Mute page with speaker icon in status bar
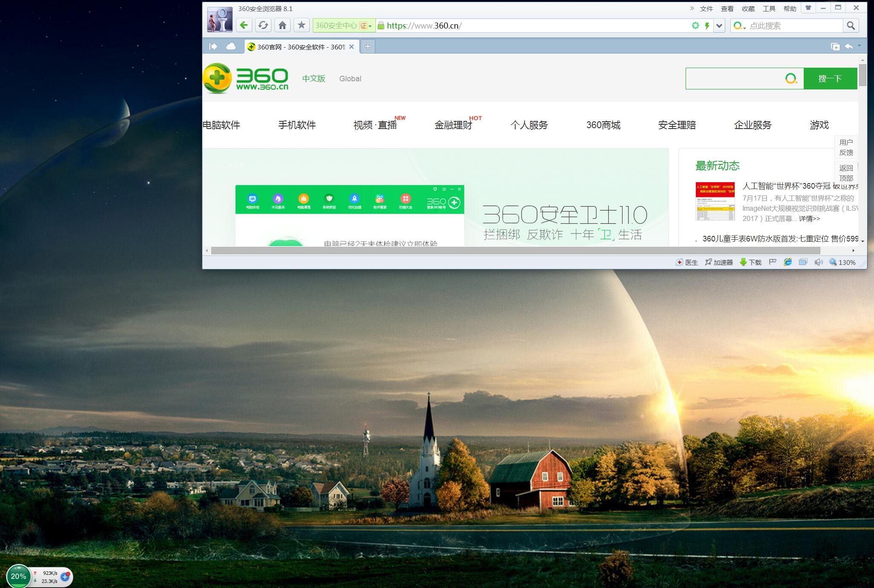The height and width of the screenshot is (588, 874). [x=818, y=262]
